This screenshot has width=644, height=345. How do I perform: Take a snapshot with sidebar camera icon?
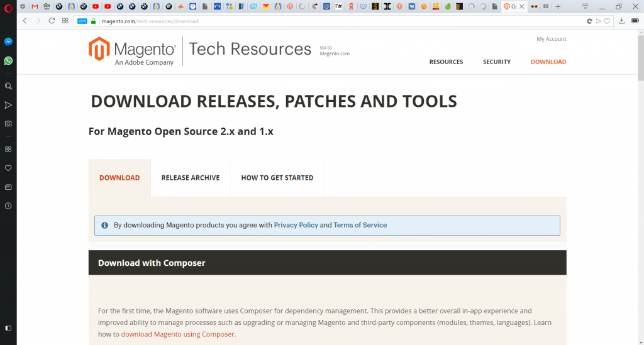(x=8, y=123)
